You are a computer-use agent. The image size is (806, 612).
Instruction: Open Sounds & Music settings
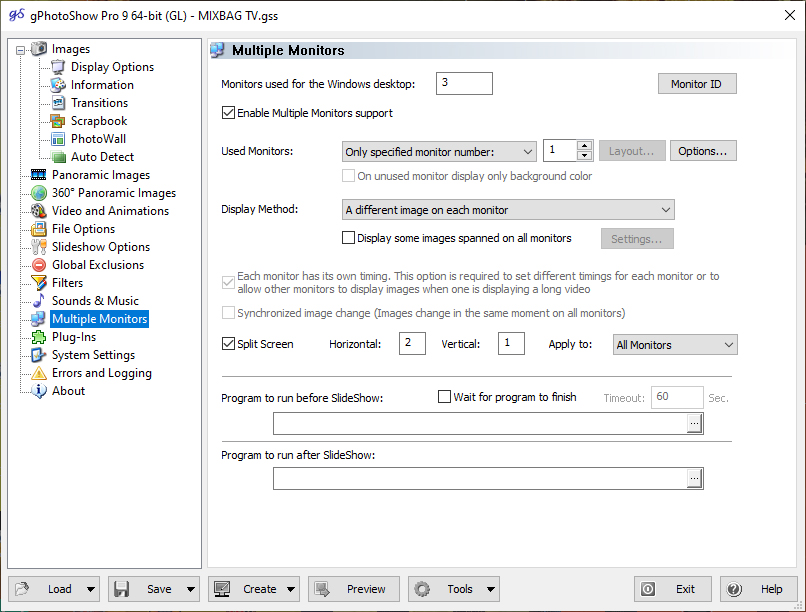coord(95,301)
